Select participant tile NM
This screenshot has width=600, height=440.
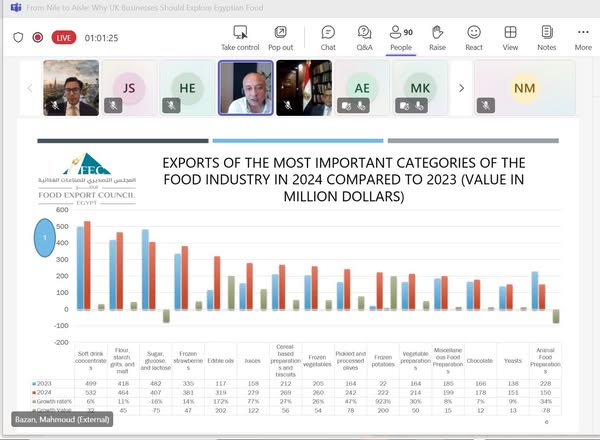point(525,88)
